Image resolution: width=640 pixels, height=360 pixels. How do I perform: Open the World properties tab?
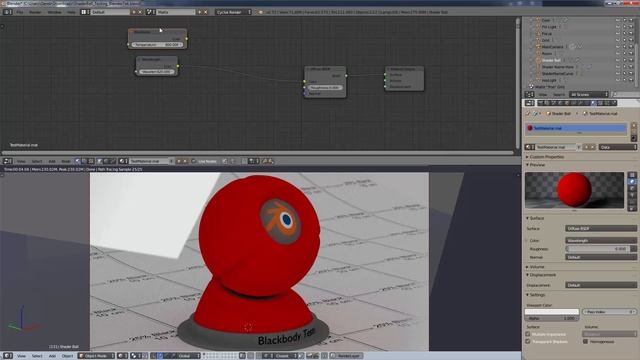[x=560, y=103]
